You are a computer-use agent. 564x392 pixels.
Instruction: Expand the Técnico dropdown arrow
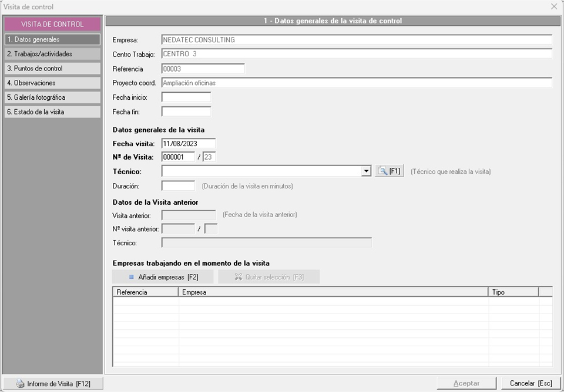pos(367,171)
